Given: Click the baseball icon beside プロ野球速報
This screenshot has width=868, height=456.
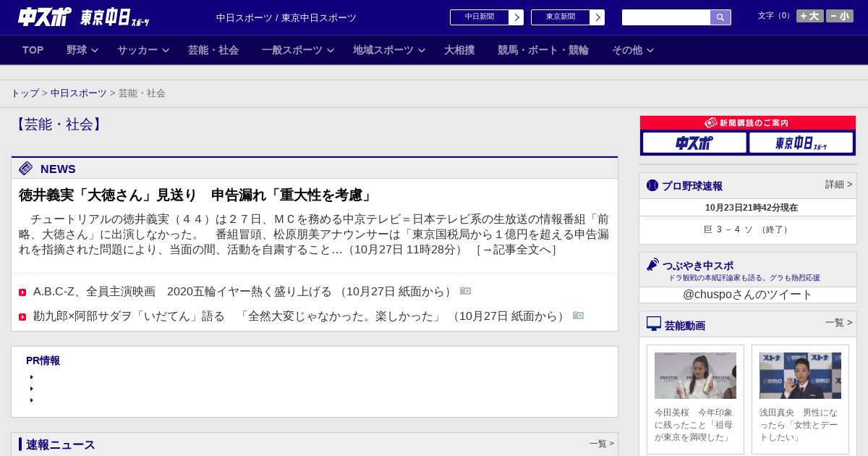Looking at the screenshot, I should [x=652, y=185].
